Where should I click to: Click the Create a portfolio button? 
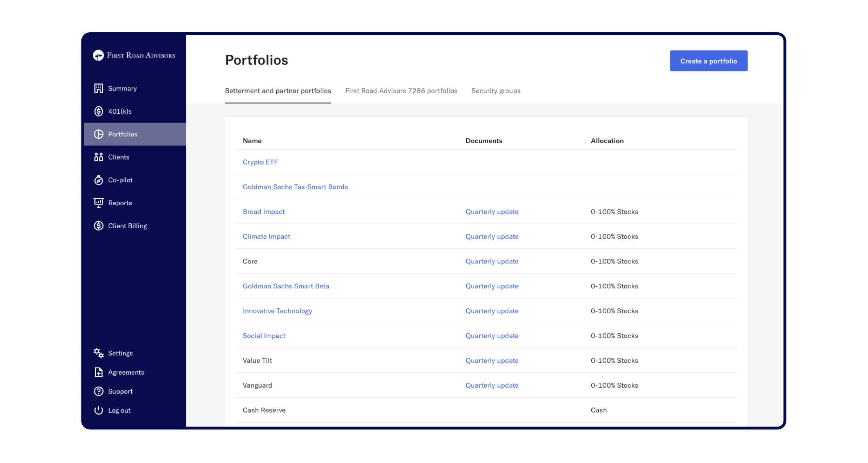709,61
